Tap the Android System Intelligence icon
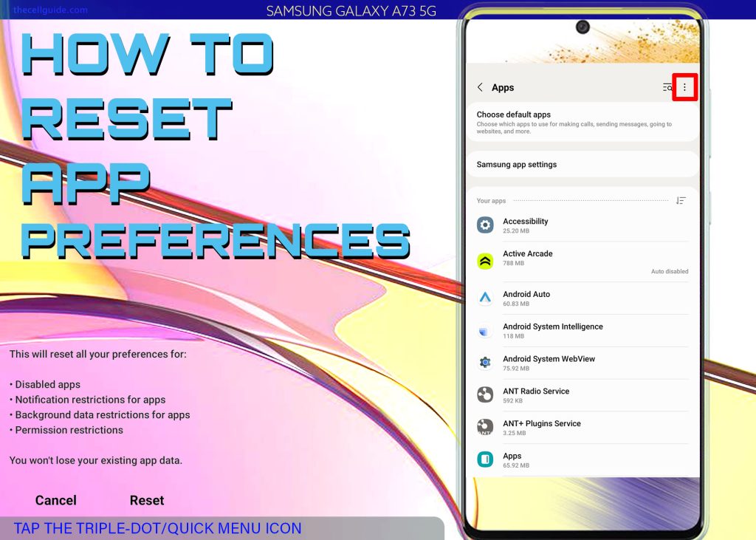This screenshot has height=540, width=756. [485, 330]
